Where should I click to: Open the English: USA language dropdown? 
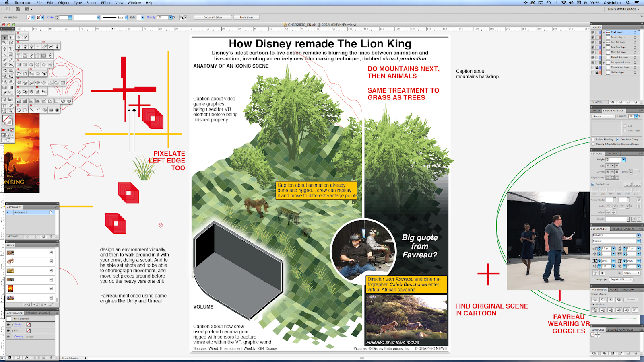[x=621, y=280]
